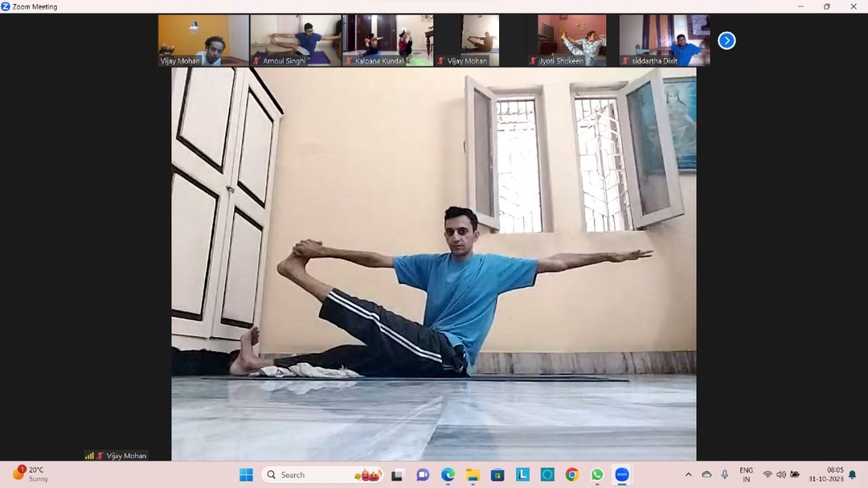Image resolution: width=868 pixels, height=488 pixels.
Task: Open Microsoft Edge from the taskbar
Action: pos(448,474)
